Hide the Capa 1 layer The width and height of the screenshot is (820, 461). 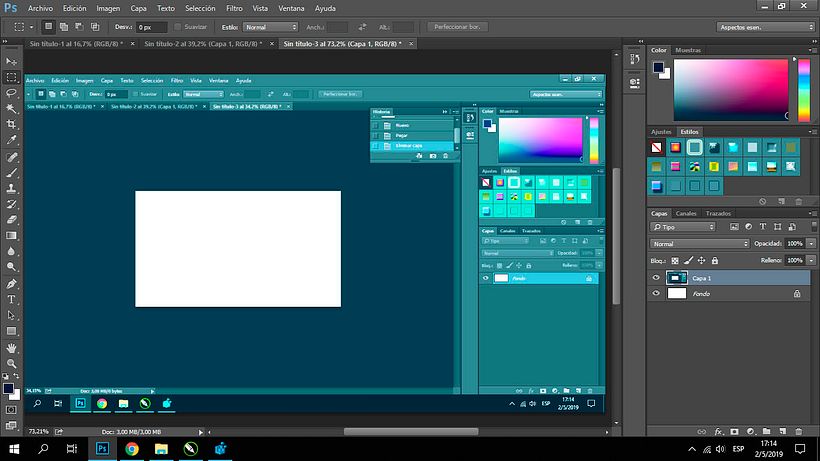(656, 278)
